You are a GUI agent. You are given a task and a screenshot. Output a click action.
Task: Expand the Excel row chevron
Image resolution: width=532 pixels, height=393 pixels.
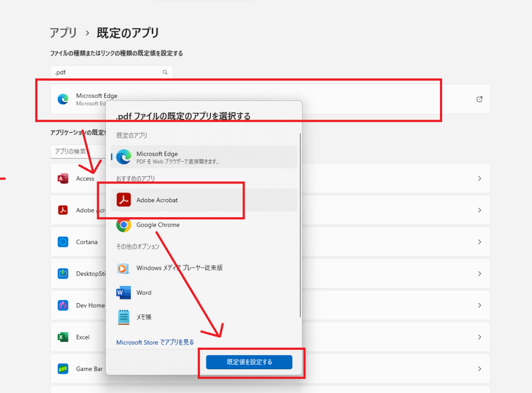pyautogui.click(x=480, y=337)
